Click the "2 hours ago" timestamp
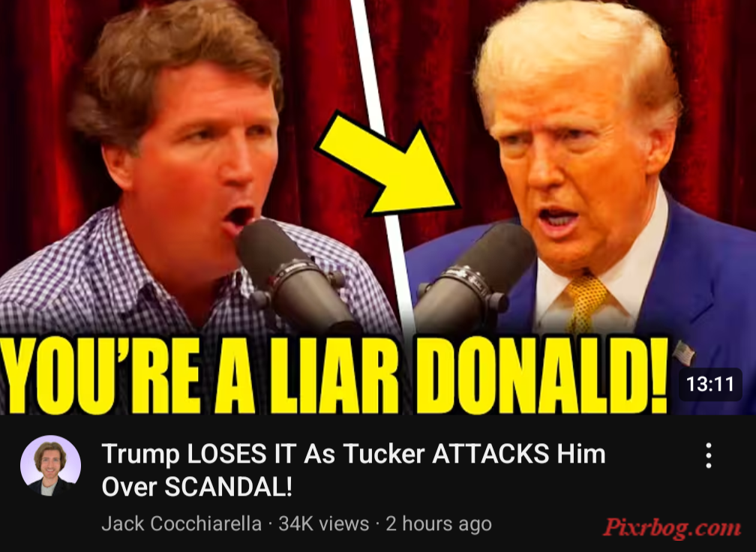The width and height of the screenshot is (756, 552). 439,523
